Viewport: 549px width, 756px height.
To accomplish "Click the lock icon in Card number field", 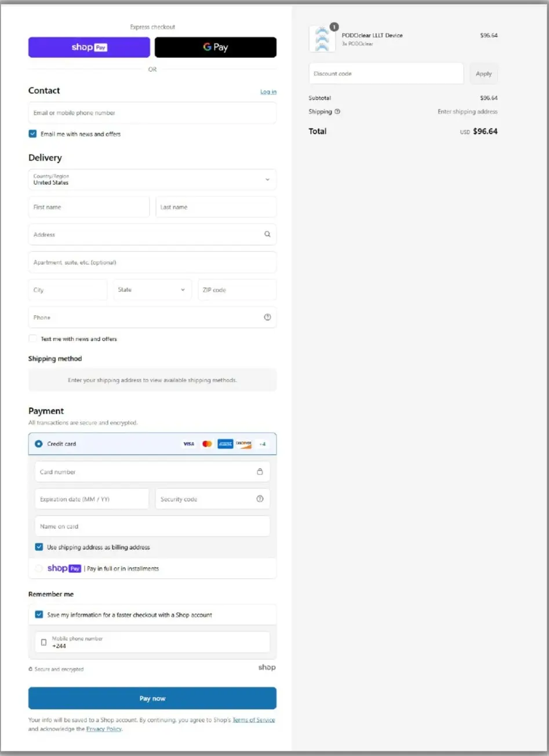I will point(260,472).
